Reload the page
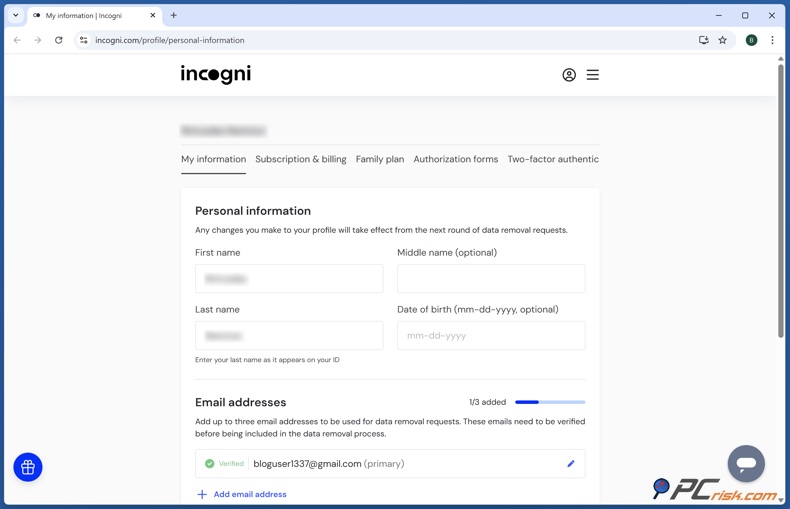790x509 pixels. [x=59, y=41]
